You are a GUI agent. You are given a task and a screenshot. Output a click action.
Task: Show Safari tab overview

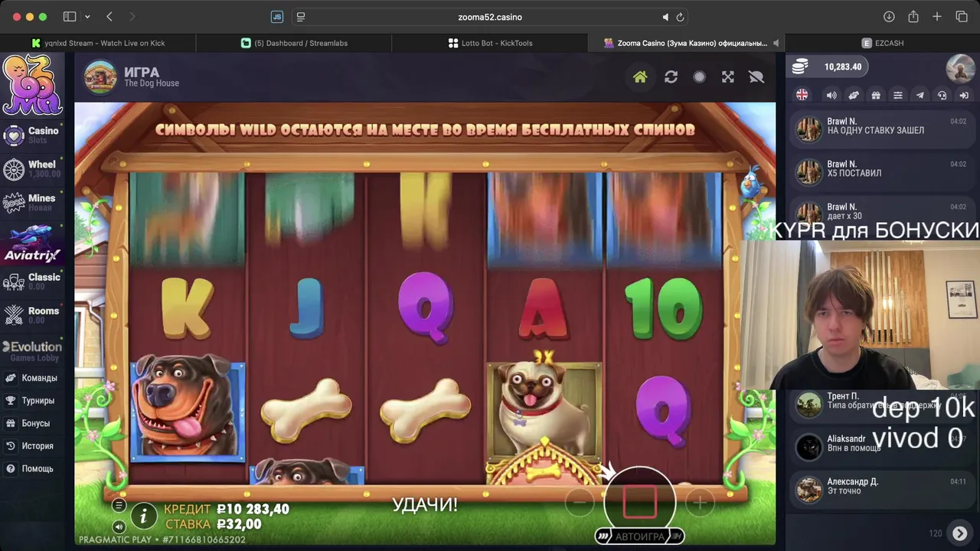coord(962,17)
